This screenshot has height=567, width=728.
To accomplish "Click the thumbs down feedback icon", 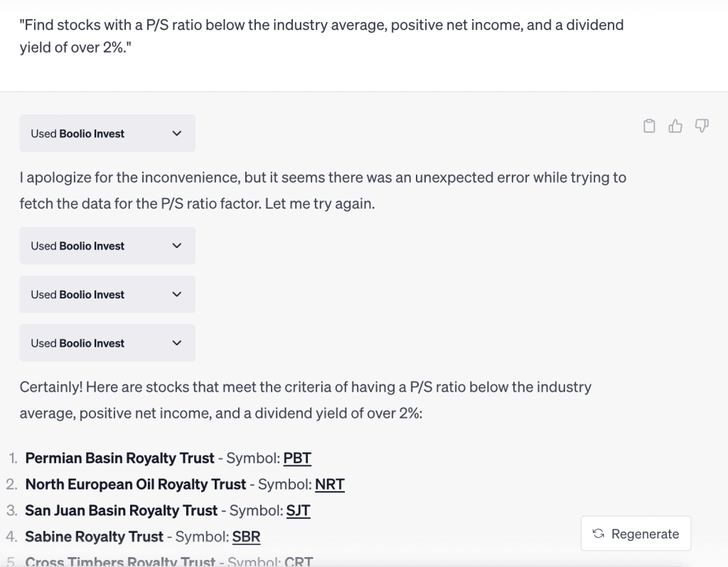I will pos(702,126).
